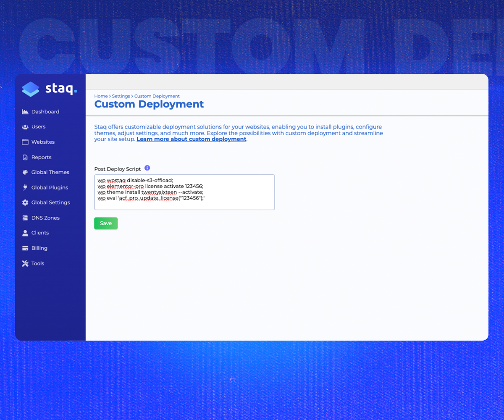Select the Tools icon
Image resolution: width=504 pixels, height=420 pixels.
tap(25, 263)
